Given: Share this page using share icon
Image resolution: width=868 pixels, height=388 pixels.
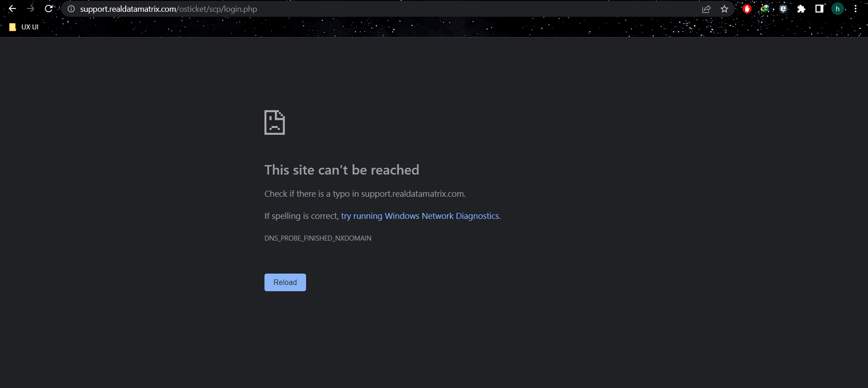Looking at the screenshot, I should click(706, 9).
